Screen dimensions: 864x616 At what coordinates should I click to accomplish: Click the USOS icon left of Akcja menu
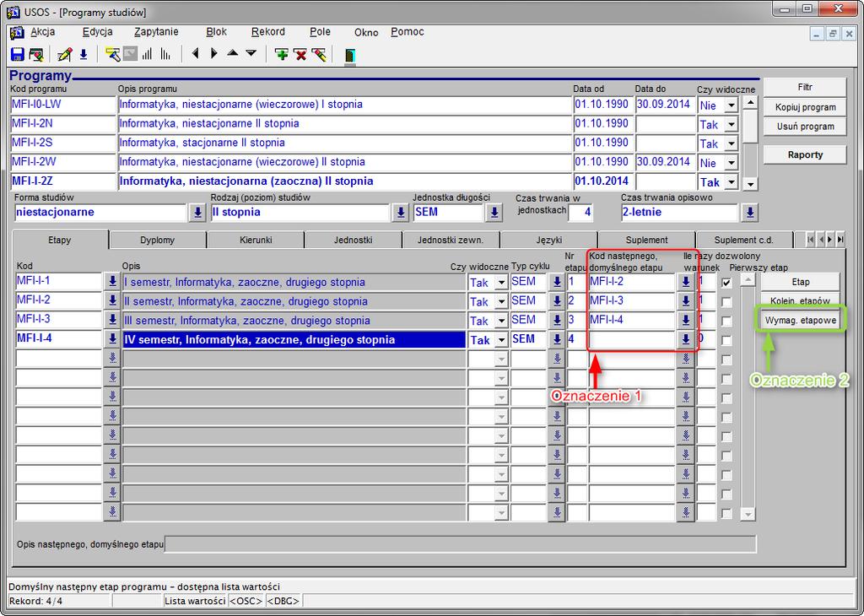click(x=17, y=33)
